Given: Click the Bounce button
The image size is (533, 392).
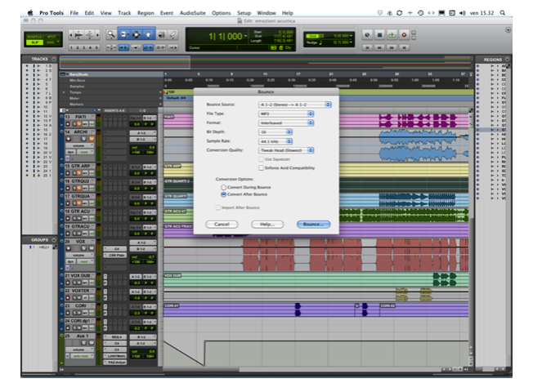Looking at the screenshot, I should [x=313, y=225].
